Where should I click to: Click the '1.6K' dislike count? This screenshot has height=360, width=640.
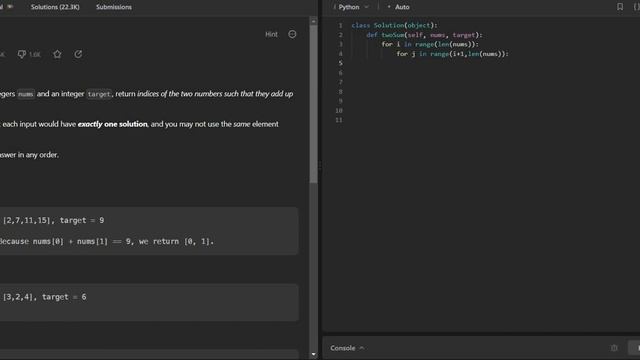pos(35,55)
